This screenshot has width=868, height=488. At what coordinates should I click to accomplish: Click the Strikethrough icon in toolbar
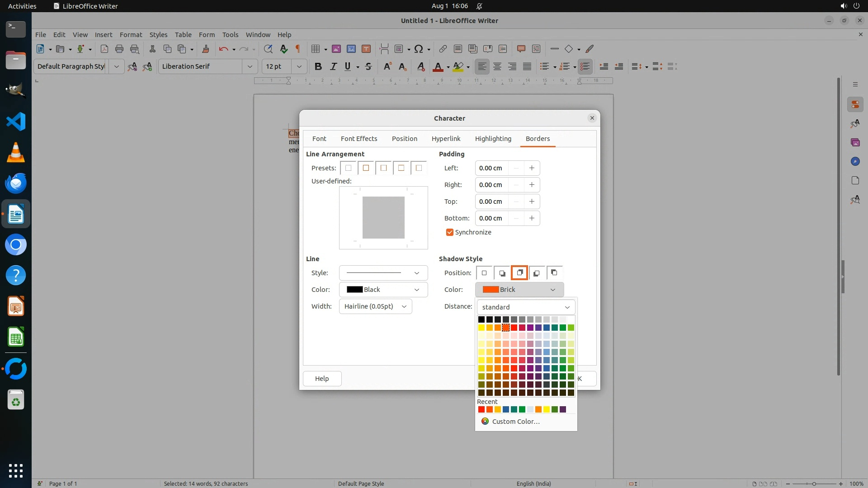coord(368,66)
